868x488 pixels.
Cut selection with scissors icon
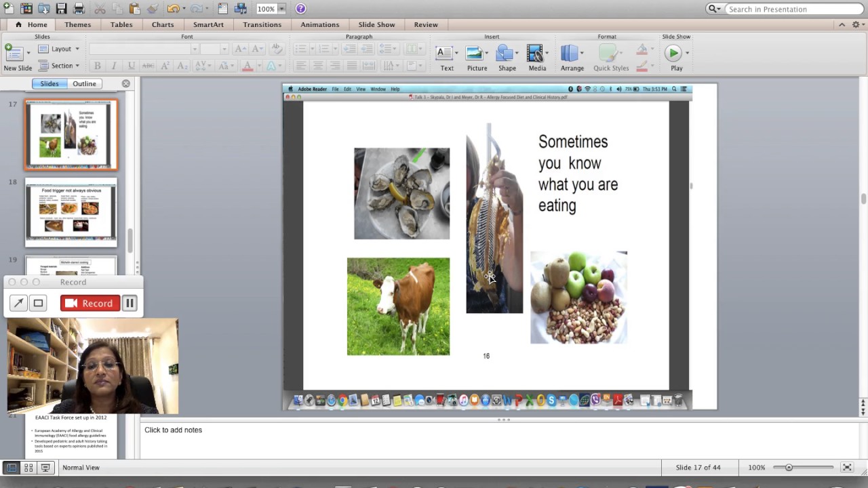click(x=100, y=9)
